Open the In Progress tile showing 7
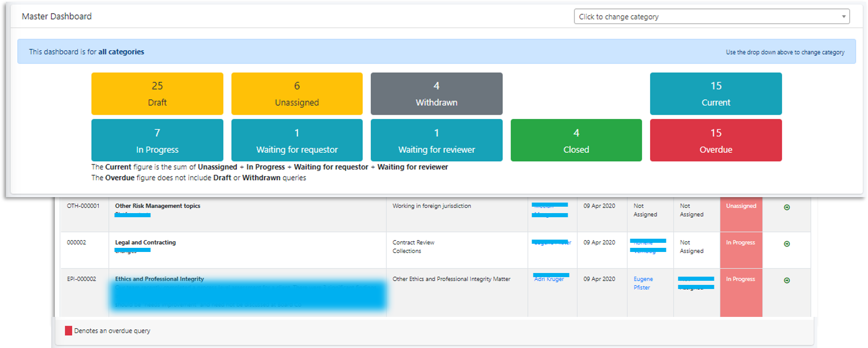Viewport: 868px width, 348px height. point(157,140)
